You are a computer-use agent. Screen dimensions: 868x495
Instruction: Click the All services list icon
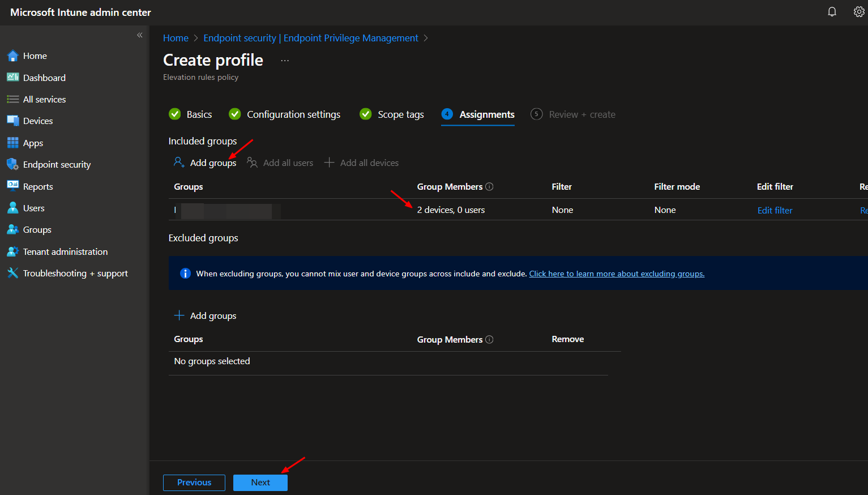[x=12, y=99]
